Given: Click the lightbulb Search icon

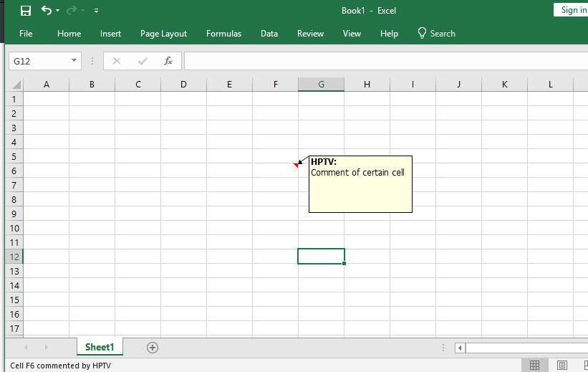Looking at the screenshot, I should tap(422, 33).
